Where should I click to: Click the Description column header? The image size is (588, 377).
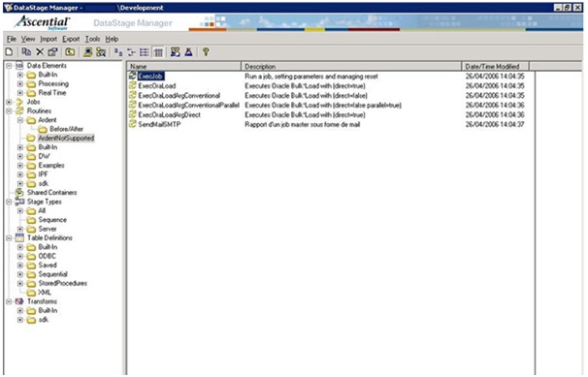[351, 66]
